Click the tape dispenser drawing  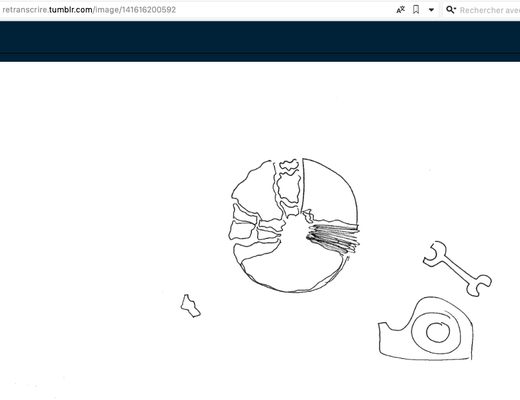[x=426, y=329]
